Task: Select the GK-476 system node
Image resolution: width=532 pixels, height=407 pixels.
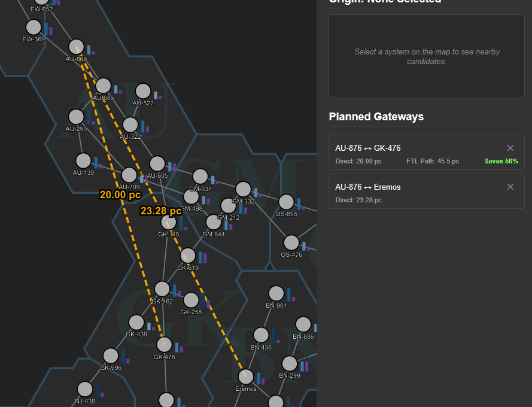Action: click(x=164, y=345)
